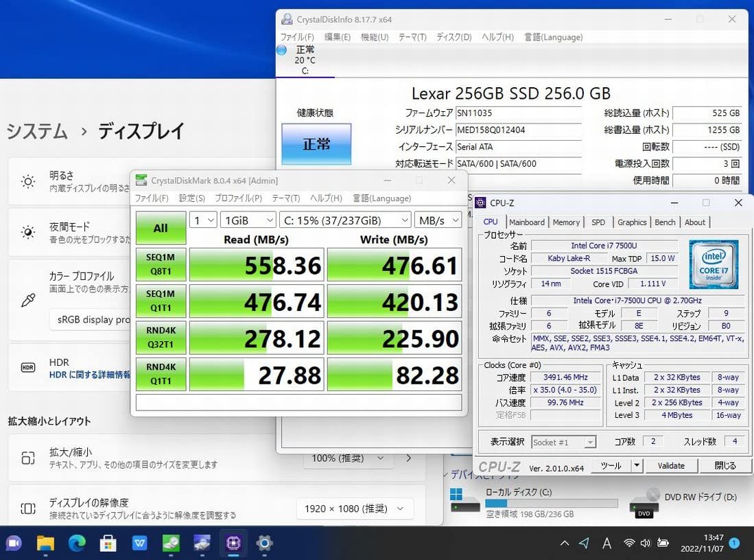Open Settings gear icon on taskbar

264,544
